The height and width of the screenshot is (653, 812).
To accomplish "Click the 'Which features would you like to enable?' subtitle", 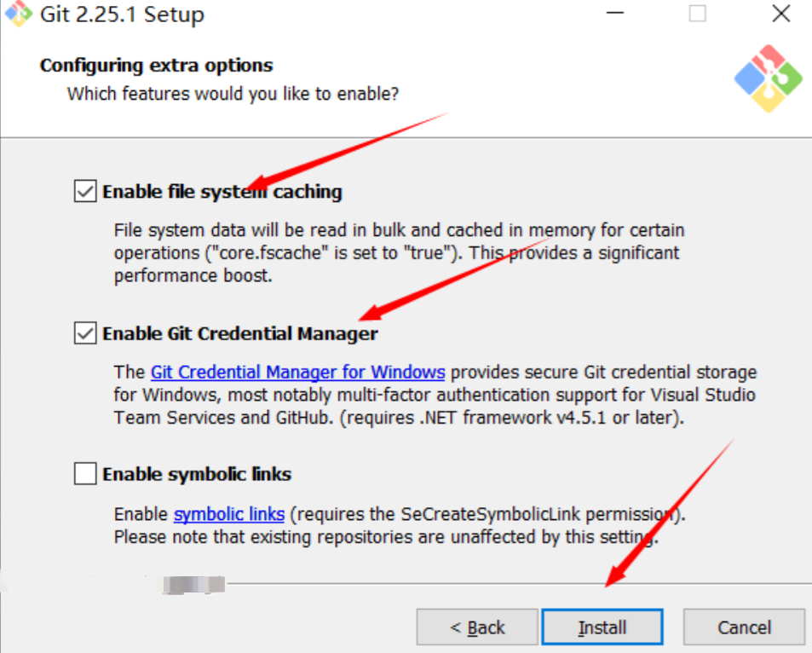I will coord(233,93).
